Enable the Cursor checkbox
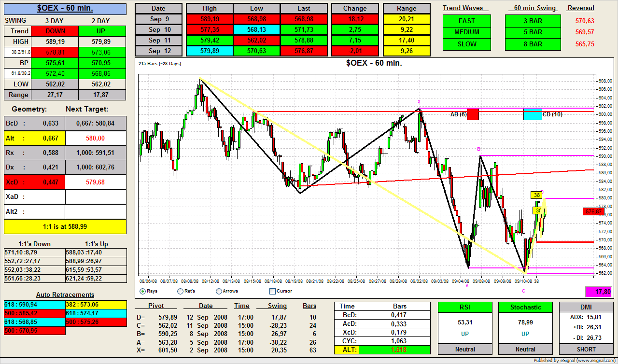This screenshot has width=618, height=364. (x=272, y=291)
